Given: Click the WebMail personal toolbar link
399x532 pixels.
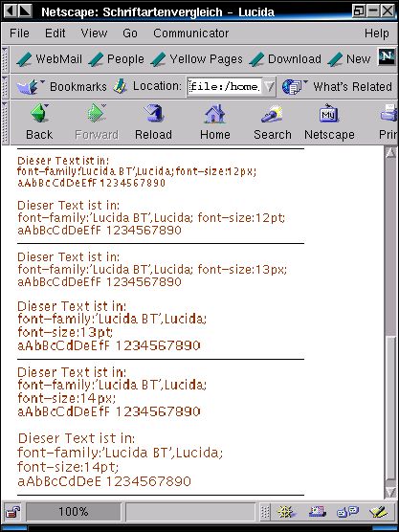Looking at the screenshot, I should 50,59.
